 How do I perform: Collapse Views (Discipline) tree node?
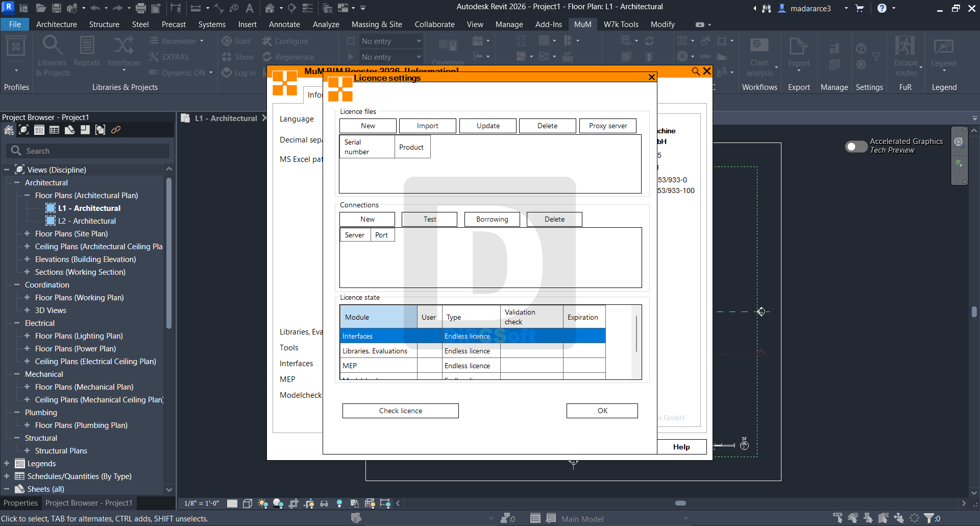(7, 170)
